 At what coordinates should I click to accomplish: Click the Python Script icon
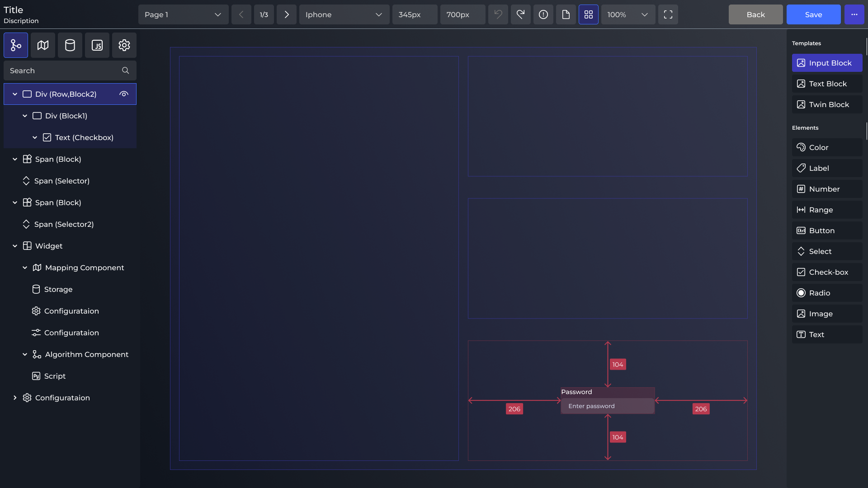click(x=36, y=376)
